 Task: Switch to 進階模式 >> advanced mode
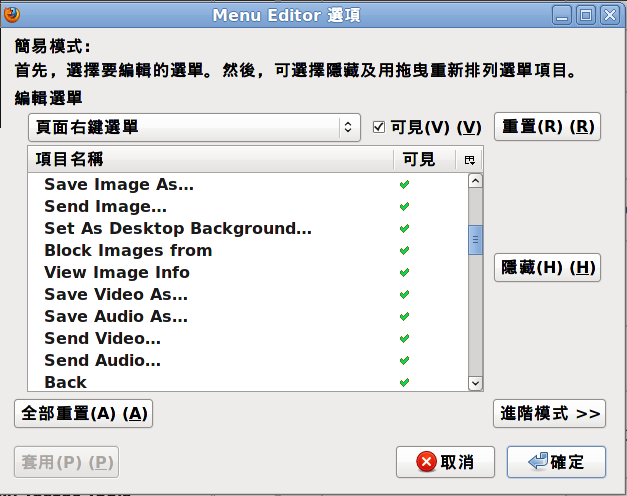[x=549, y=413]
